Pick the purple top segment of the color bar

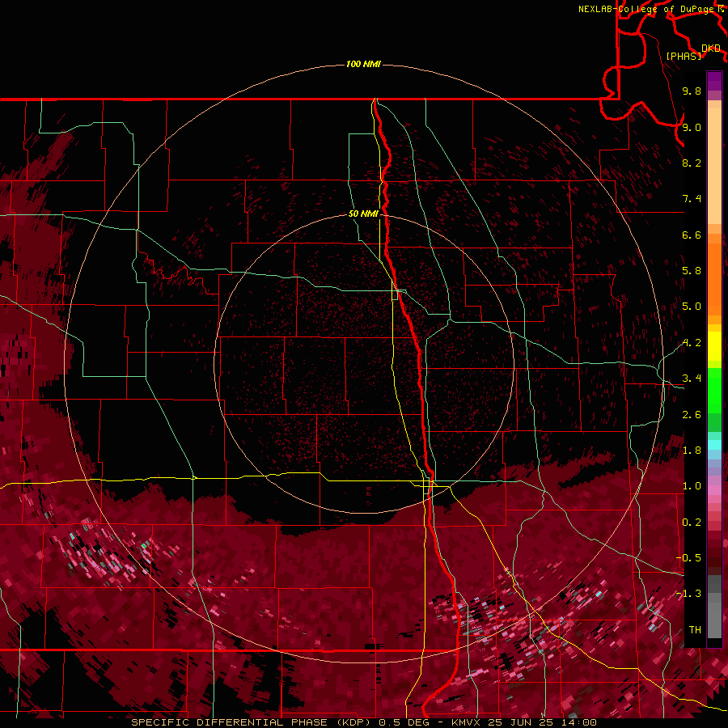click(x=714, y=81)
